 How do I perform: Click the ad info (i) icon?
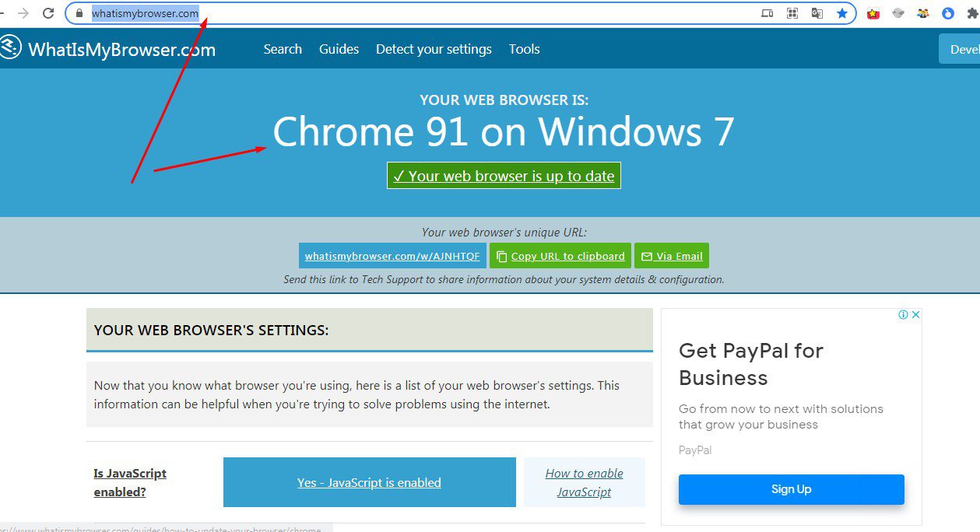(x=903, y=315)
